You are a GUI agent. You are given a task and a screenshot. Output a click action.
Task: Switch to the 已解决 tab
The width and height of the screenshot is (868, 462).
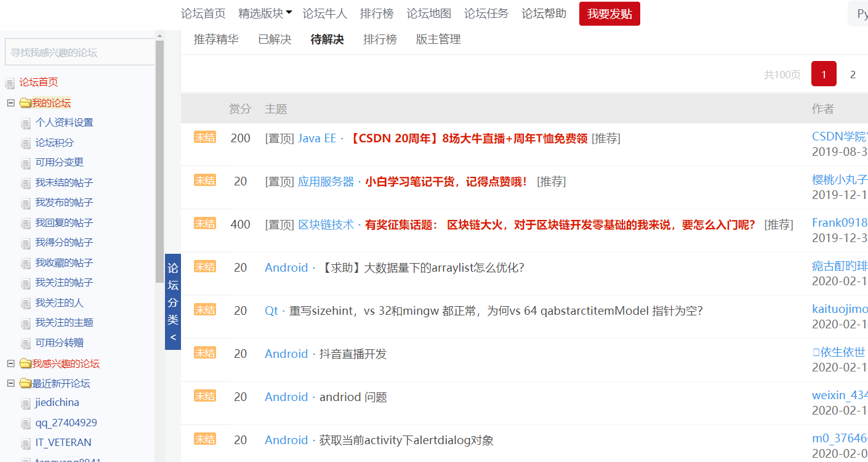tap(275, 39)
